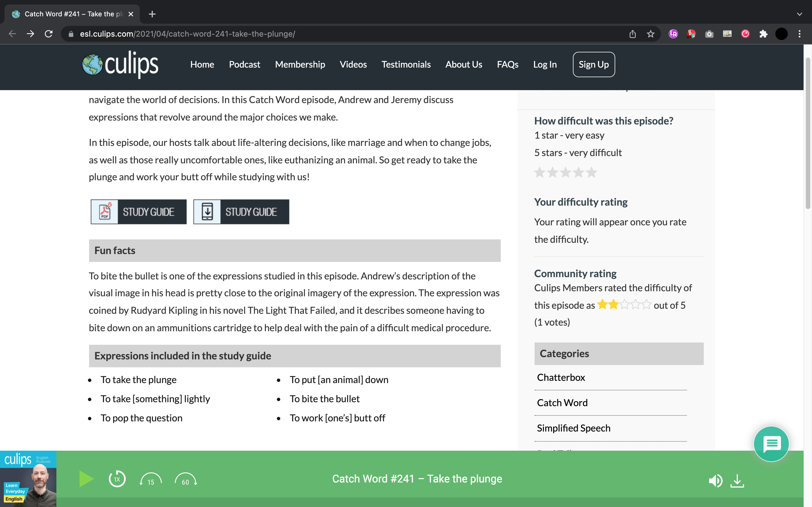The image size is (812, 507).
Task: Open the Podcast menu item
Action: click(x=244, y=65)
